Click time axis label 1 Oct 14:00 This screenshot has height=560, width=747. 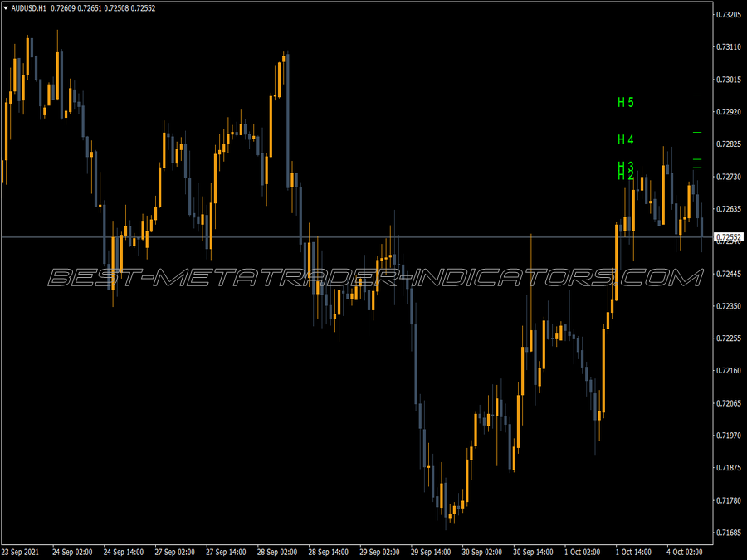tap(633, 553)
